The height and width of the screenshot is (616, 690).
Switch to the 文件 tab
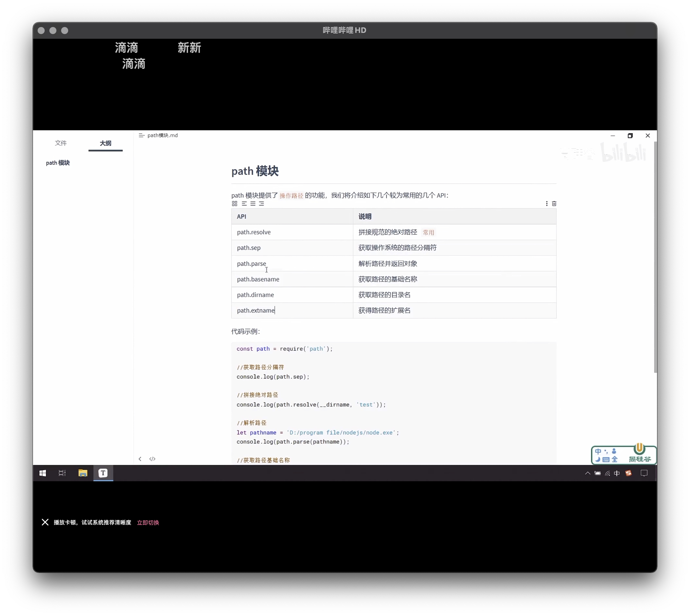pos(61,143)
